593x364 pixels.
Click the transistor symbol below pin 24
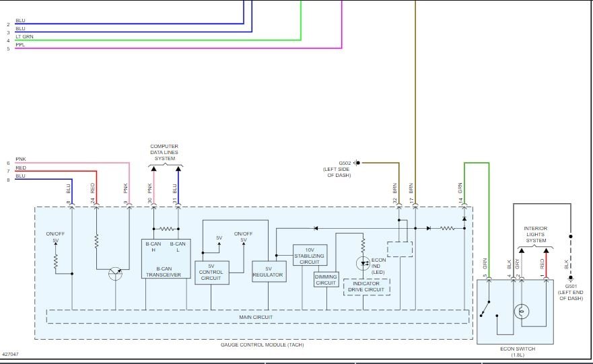pos(115,273)
